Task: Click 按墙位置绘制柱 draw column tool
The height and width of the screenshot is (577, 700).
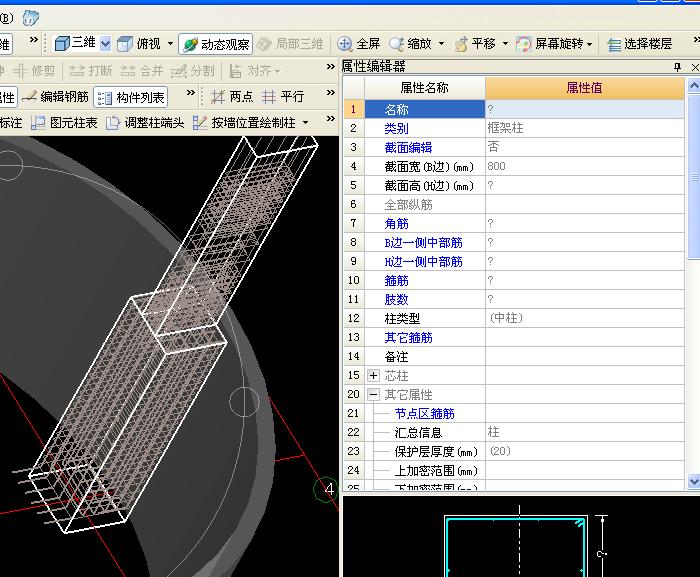Action: coord(244,122)
